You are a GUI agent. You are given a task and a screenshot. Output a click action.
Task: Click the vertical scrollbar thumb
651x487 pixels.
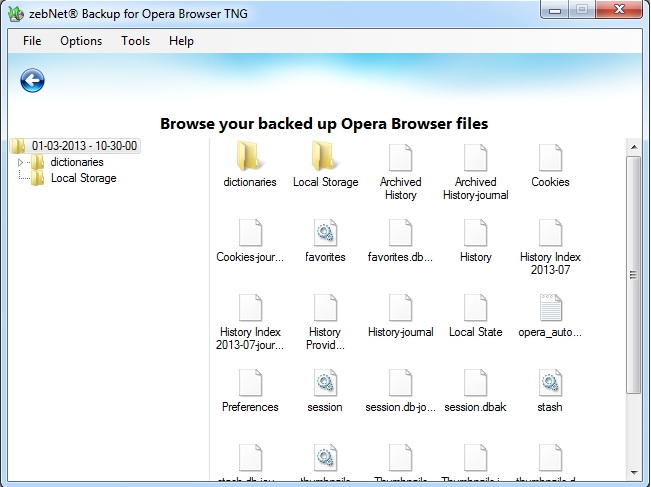click(634, 274)
